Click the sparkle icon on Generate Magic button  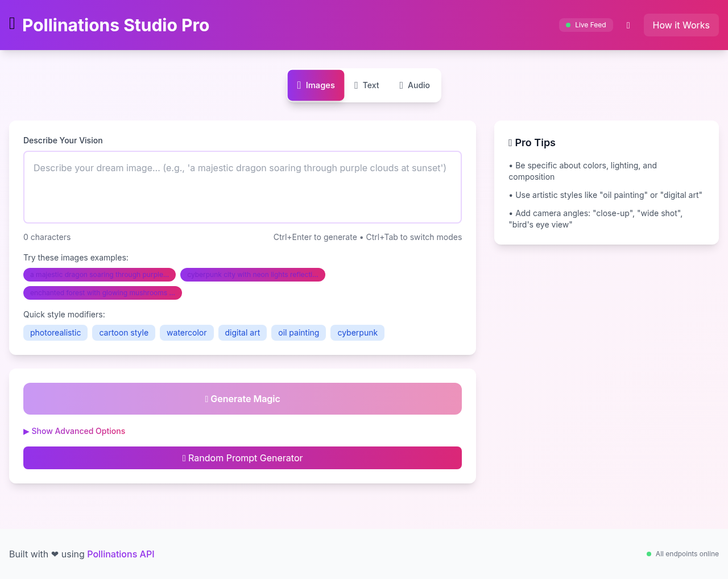207,399
